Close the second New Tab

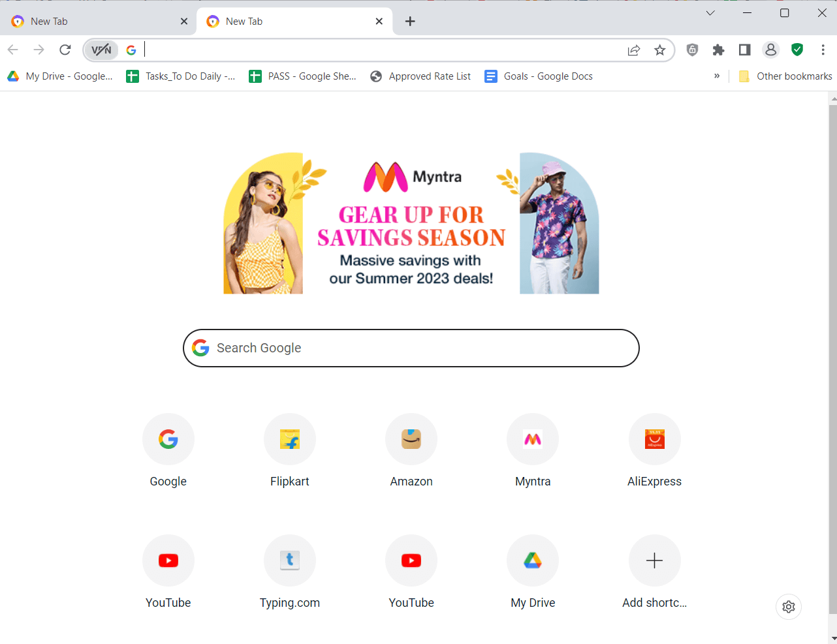point(379,22)
